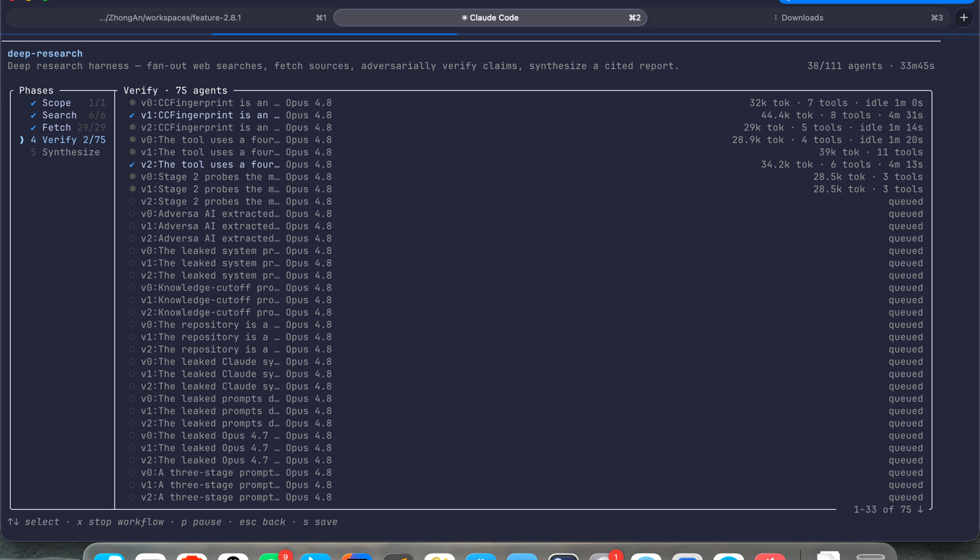Image resolution: width=980 pixels, height=560 pixels.
Task: Select agent v1:Stage 2 probes the m… row
Action: [x=526, y=189]
